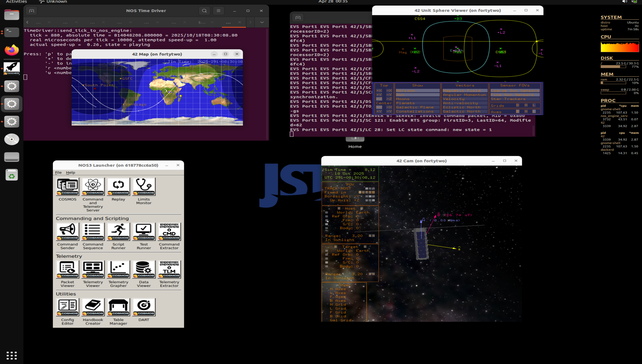Launch the Script Runner tool
642x364 pixels.
pyautogui.click(x=118, y=232)
